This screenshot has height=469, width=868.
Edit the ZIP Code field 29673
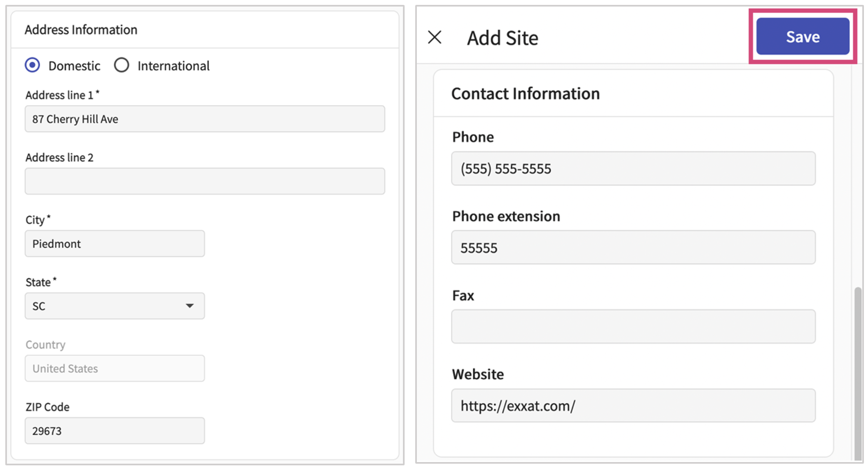(114, 431)
